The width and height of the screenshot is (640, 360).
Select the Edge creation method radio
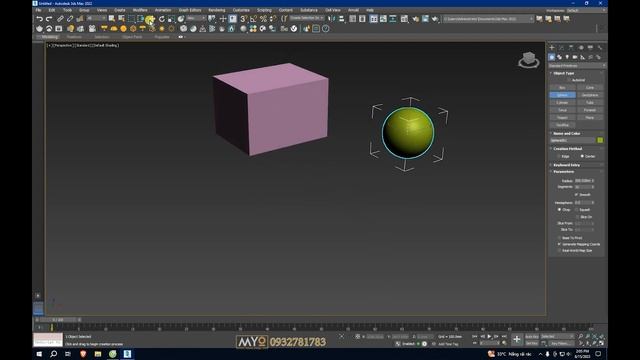pyautogui.click(x=559, y=156)
